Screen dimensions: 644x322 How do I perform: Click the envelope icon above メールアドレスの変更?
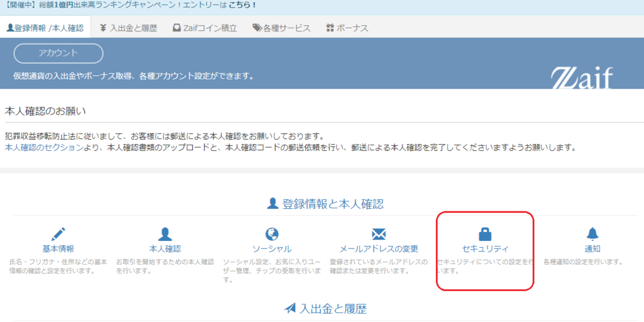pyautogui.click(x=378, y=234)
